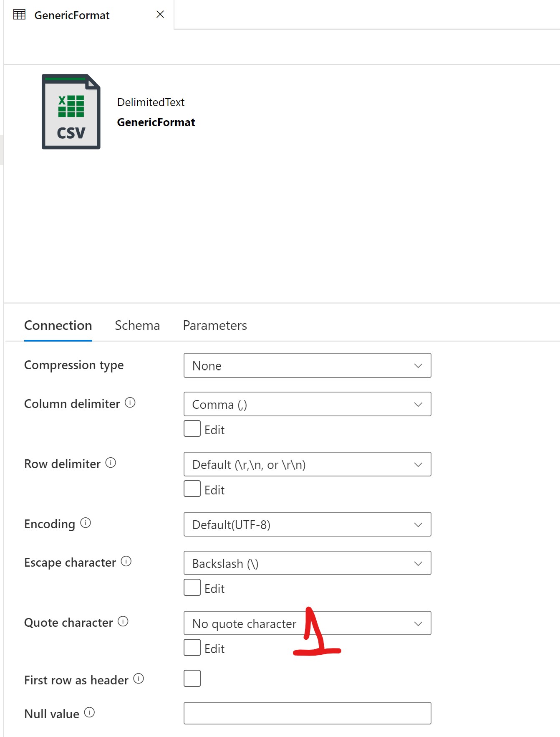Enable Edit checkbox under Column delimiter
Screen dimensions: 560x737
[x=192, y=429]
